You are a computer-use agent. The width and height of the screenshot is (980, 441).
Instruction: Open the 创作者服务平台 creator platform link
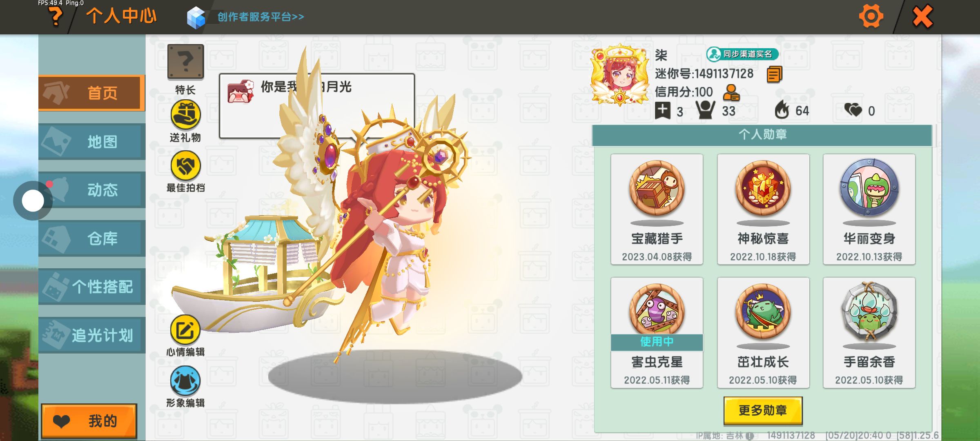click(x=261, y=17)
